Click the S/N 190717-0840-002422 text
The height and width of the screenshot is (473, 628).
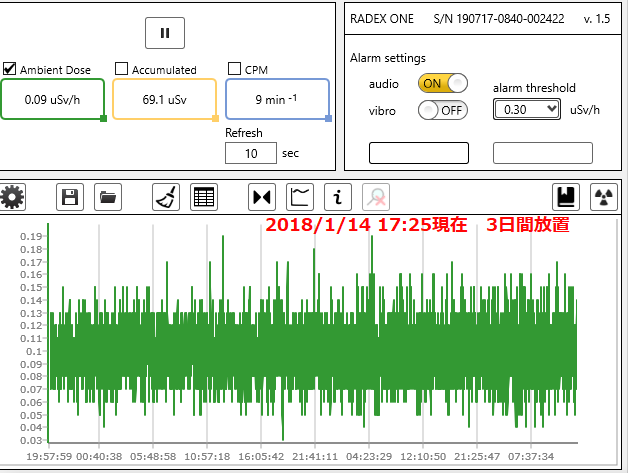499,19
